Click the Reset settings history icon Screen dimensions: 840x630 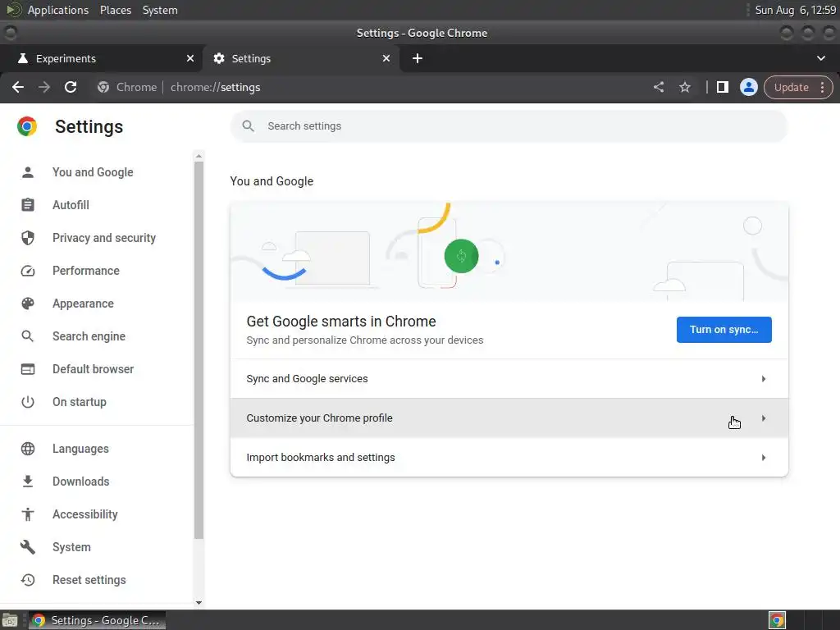(x=28, y=580)
